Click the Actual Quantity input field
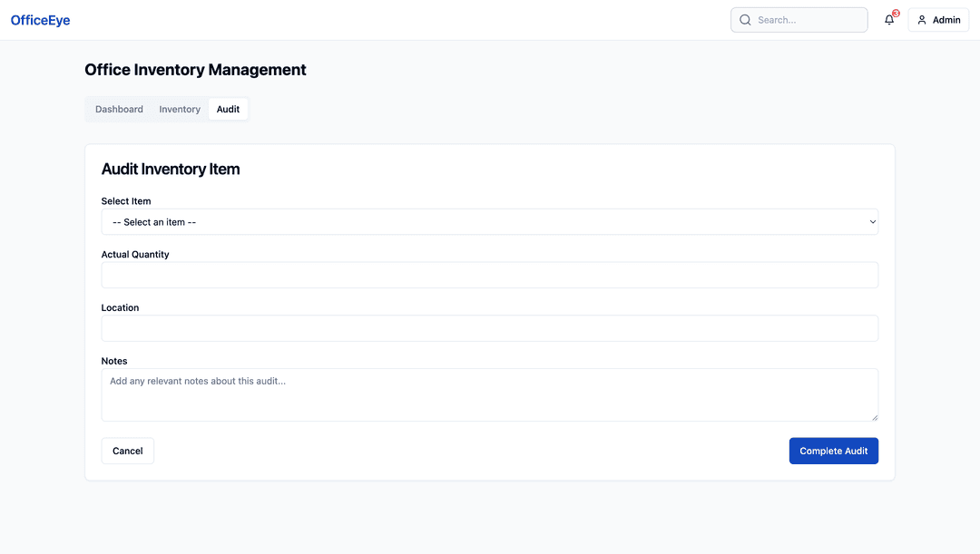The image size is (980, 554). (x=490, y=275)
